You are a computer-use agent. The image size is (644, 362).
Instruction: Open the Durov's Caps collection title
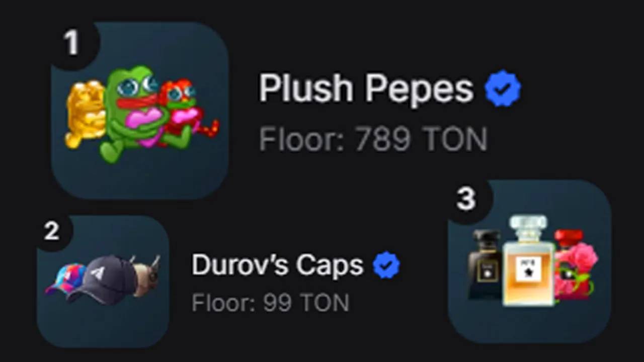point(278,264)
